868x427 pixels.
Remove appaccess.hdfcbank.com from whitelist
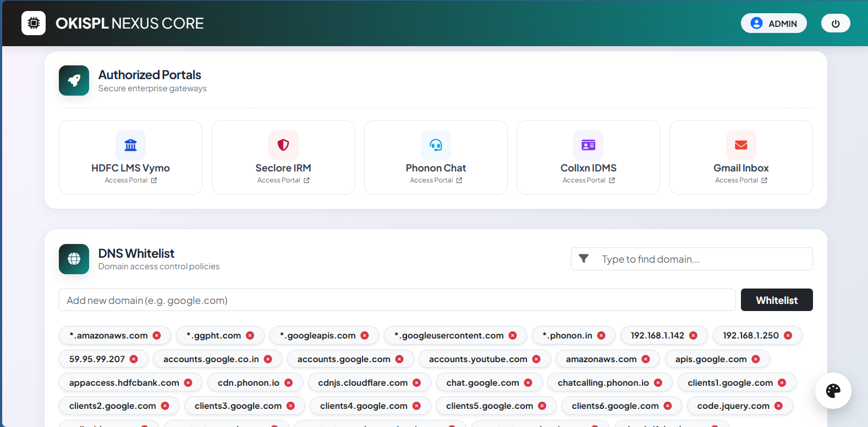coord(188,382)
